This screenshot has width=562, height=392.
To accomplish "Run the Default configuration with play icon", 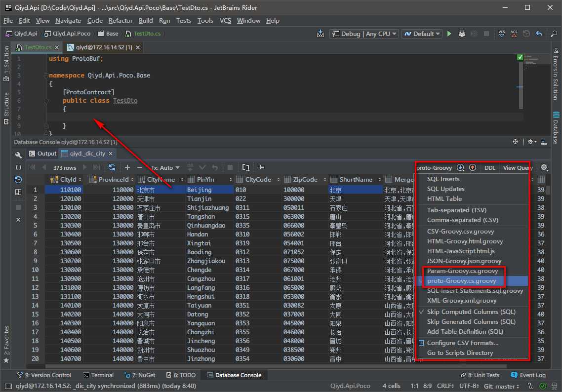I will [449, 34].
